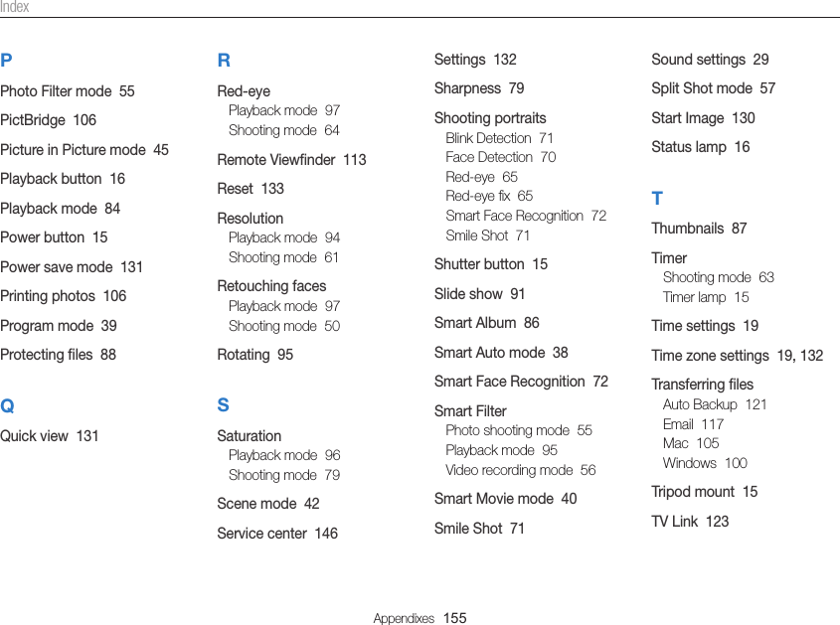Screen dimensions: 840x625
Task: Open the Photo Filter mode index entry
Action: click(x=67, y=91)
